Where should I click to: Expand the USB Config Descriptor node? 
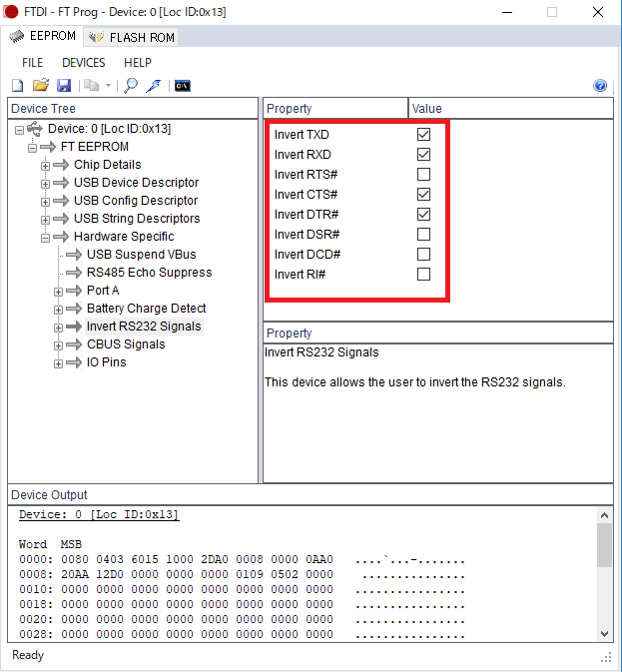click(45, 202)
